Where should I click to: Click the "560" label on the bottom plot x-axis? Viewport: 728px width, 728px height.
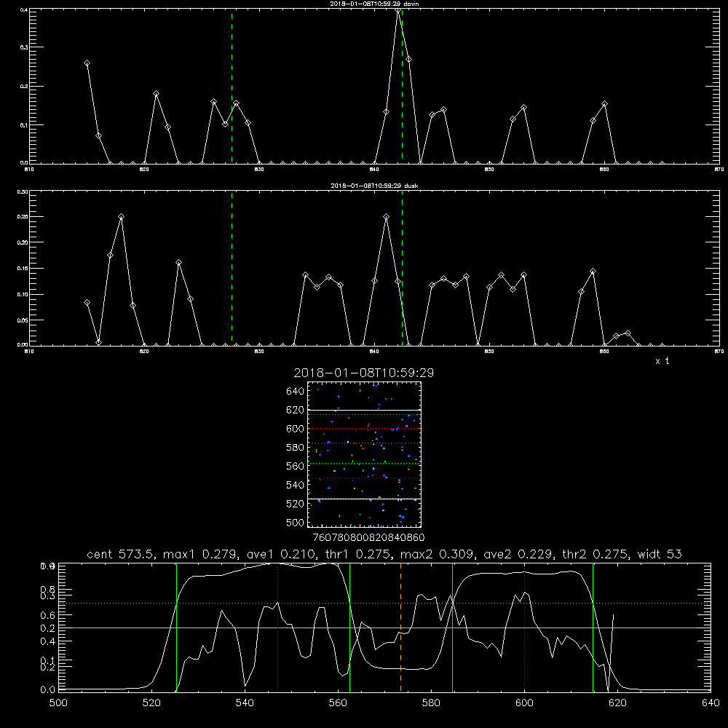tap(338, 703)
